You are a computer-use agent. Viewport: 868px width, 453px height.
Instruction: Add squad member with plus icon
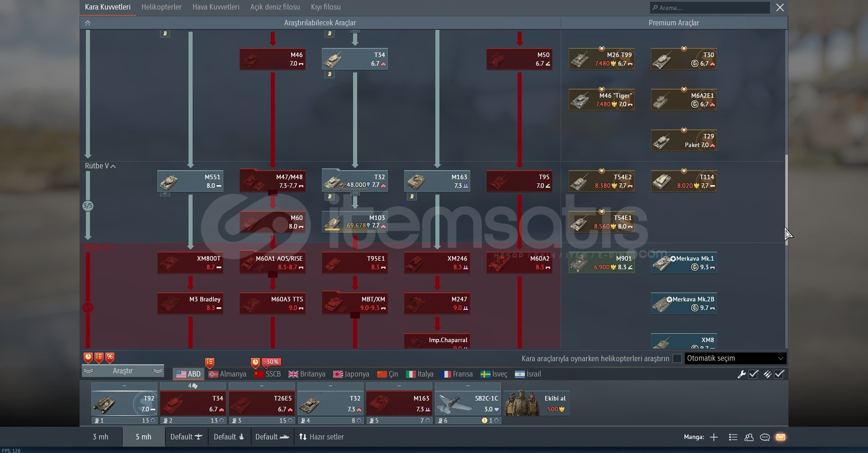click(714, 437)
